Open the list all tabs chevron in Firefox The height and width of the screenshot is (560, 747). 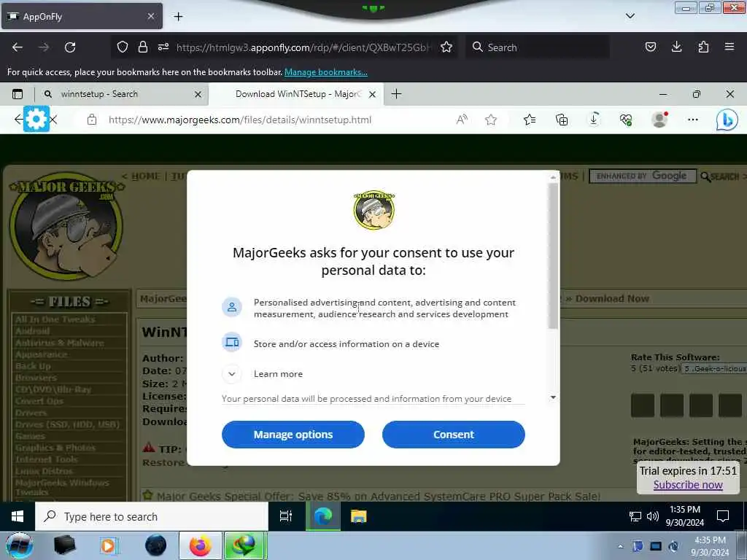[x=630, y=16]
